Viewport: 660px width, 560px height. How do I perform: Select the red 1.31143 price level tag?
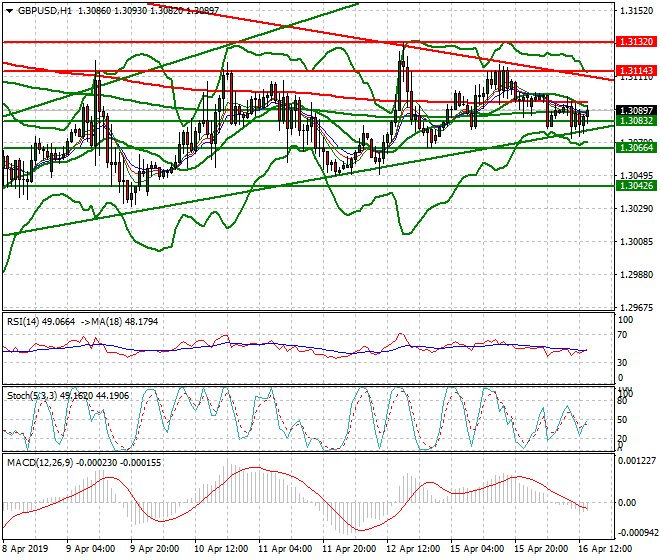636,71
